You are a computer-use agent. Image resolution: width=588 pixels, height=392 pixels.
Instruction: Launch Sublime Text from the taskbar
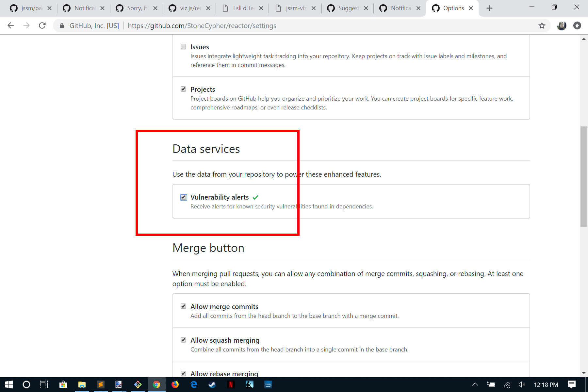(100, 384)
